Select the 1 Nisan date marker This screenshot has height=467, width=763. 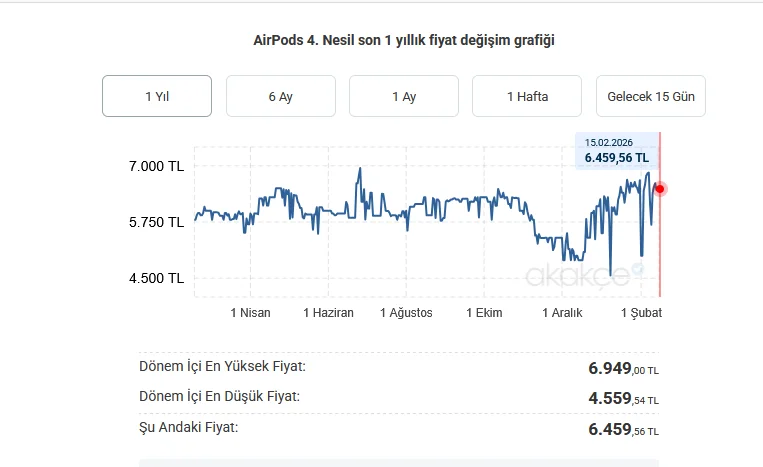point(250,313)
